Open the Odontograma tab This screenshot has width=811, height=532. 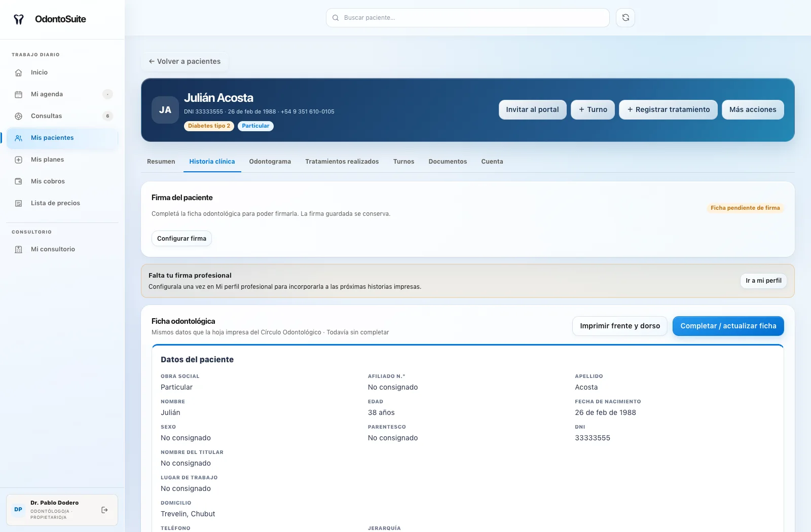[x=270, y=162]
